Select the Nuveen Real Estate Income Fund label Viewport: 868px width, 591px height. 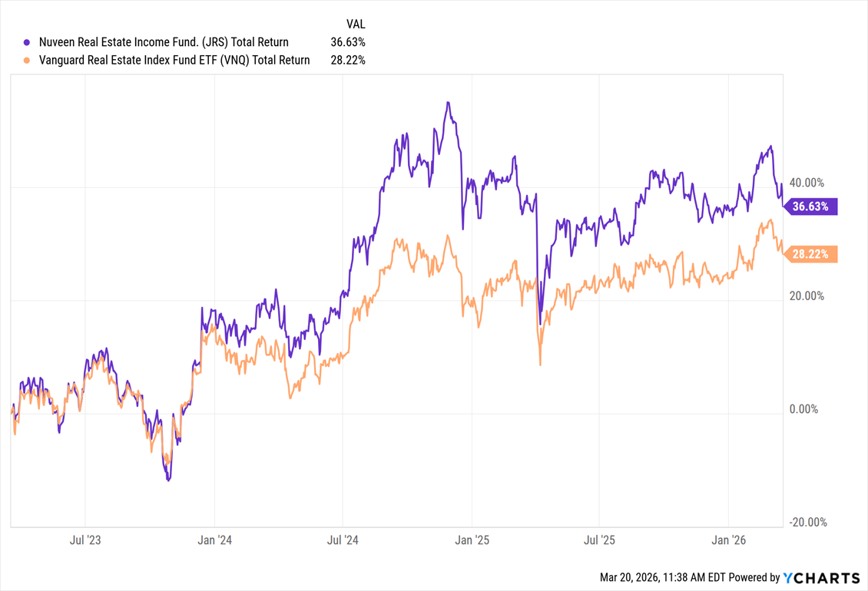click(164, 43)
